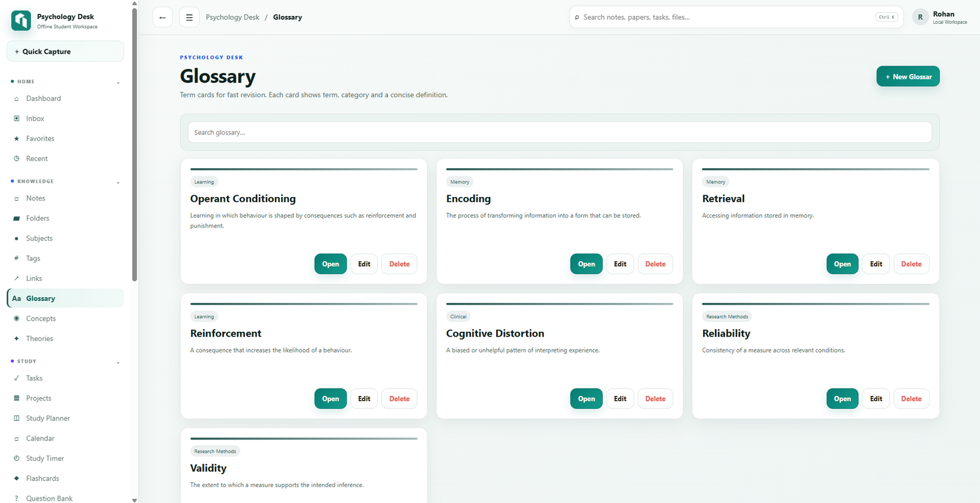Screen dimensions: 980x503
Task: Edit the Reinforcement term
Action: [x=364, y=398]
